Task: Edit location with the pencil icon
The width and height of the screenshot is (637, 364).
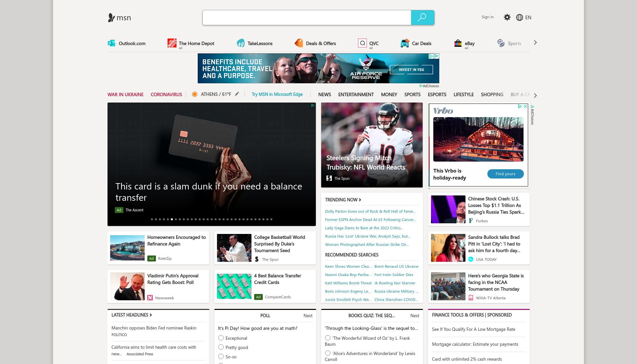Action: click(x=237, y=94)
